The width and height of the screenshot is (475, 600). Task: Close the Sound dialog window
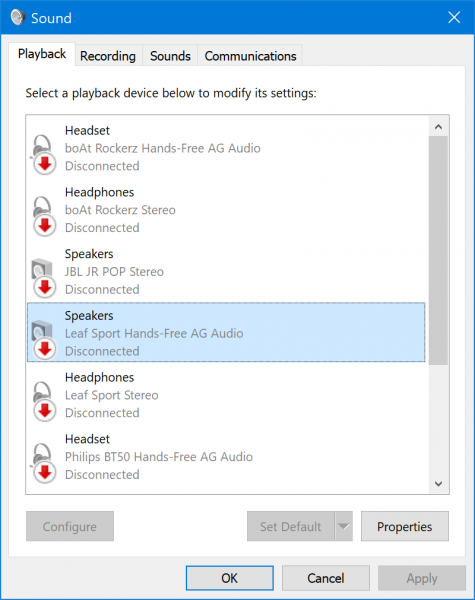pos(454,17)
